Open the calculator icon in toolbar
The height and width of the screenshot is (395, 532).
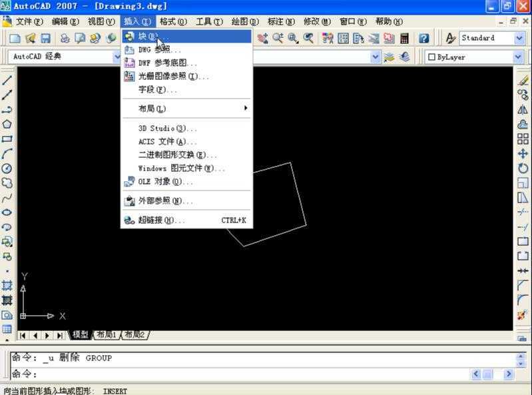(404, 39)
